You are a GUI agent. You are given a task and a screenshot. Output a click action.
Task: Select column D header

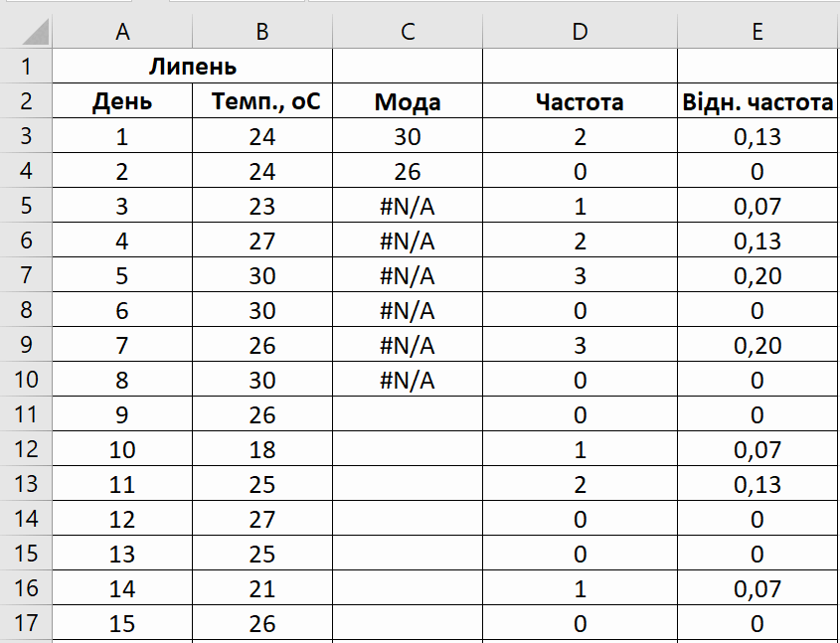coord(580,32)
